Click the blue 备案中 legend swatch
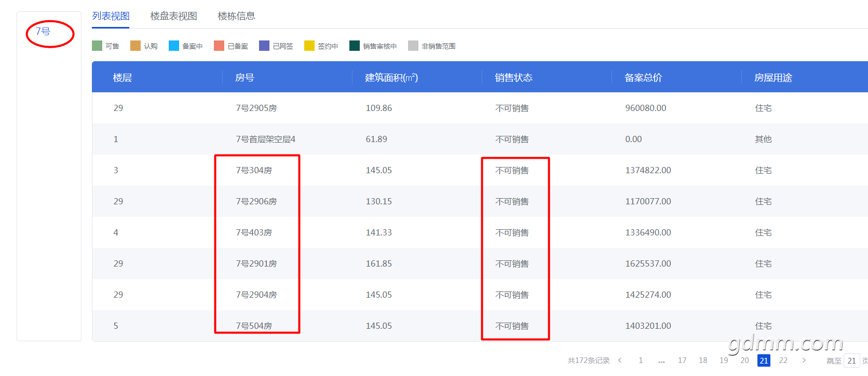This screenshot has width=868, height=376. (174, 46)
